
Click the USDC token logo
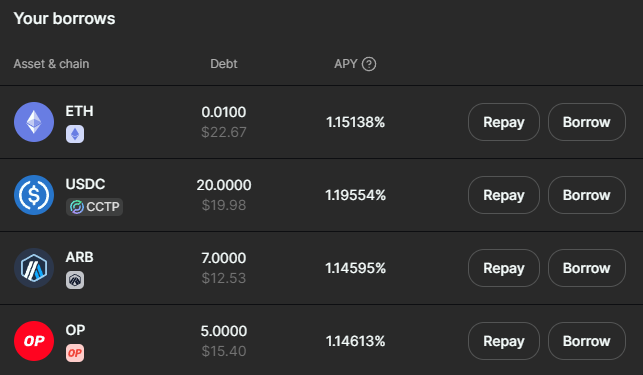pos(34,195)
